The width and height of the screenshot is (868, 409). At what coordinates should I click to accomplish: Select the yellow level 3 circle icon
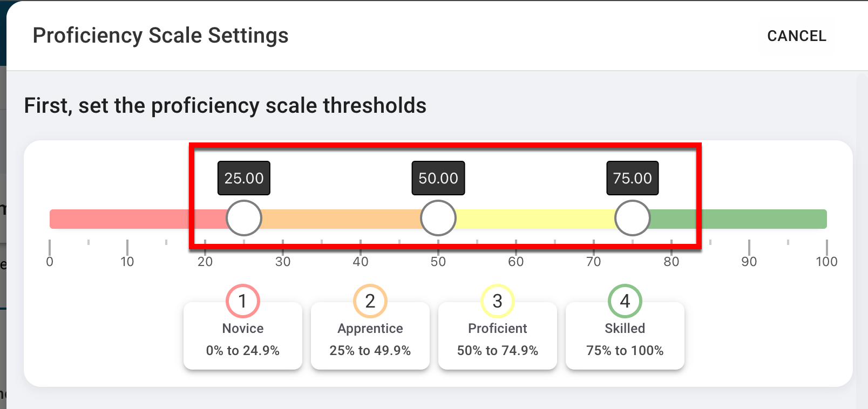coord(498,301)
